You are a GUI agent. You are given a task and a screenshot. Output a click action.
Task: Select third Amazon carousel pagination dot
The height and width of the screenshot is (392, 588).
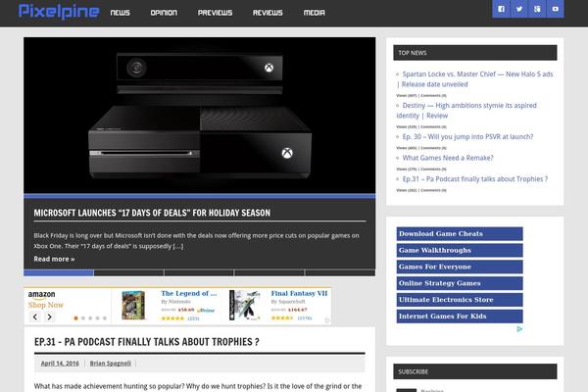tap(90, 318)
